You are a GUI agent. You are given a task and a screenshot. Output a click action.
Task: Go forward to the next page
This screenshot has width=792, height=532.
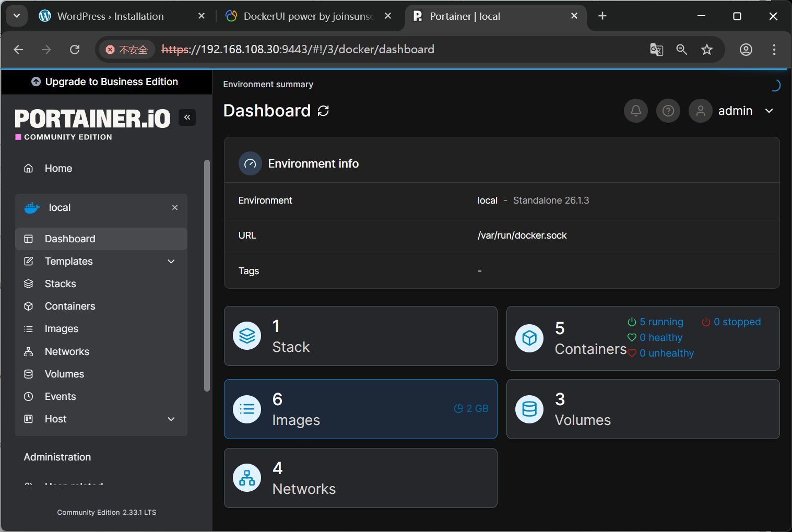46,50
